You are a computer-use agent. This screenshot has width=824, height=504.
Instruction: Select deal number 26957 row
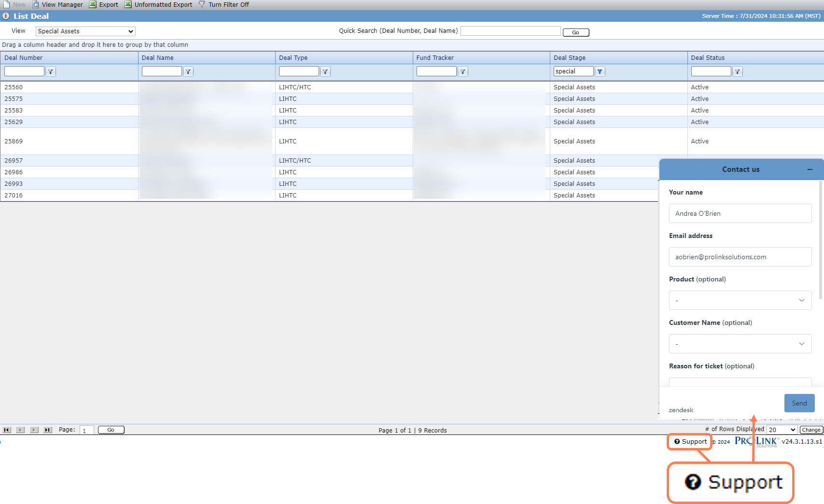[x=330, y=161]
